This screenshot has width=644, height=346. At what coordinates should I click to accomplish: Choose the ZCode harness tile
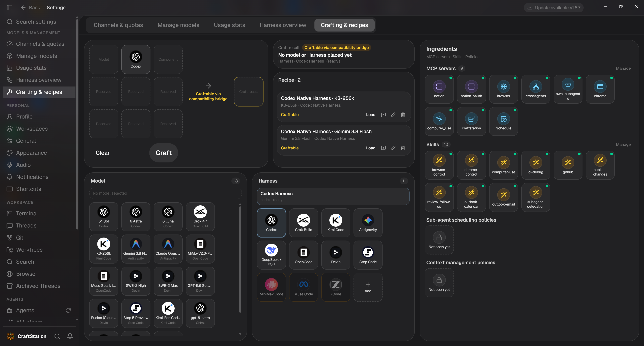pos(336,287)
